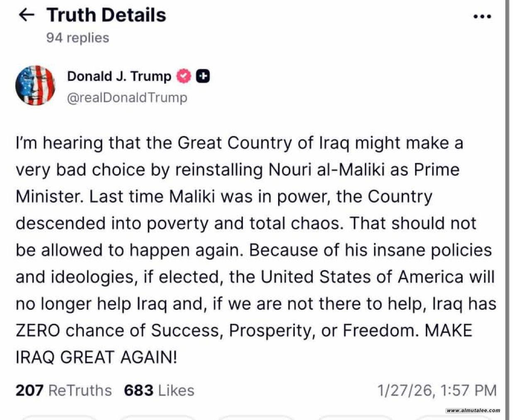The image size is (513, 420).
Task: Open the three-dot more options menu
Action: pos(482,17)
